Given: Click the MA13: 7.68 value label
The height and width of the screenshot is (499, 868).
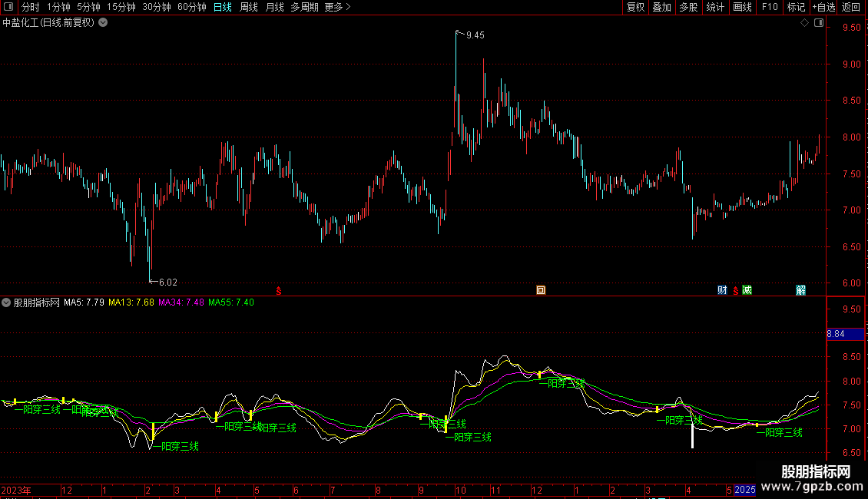Looking at the screenshot, I should (x=131, y=302).
